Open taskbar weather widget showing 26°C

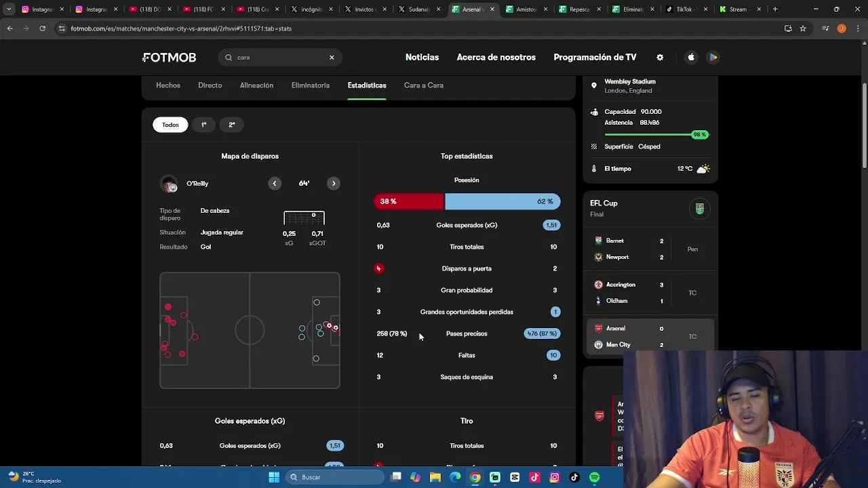click(34, 477)
